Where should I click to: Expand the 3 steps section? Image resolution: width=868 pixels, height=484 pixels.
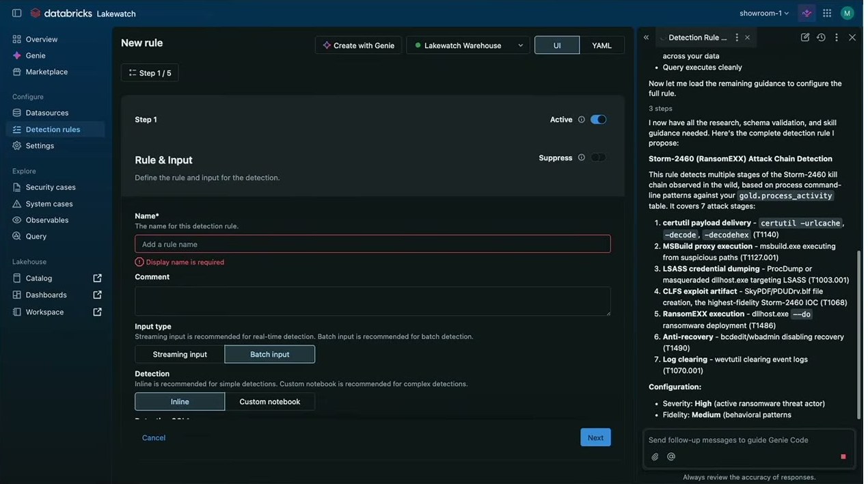coord(660,109)
